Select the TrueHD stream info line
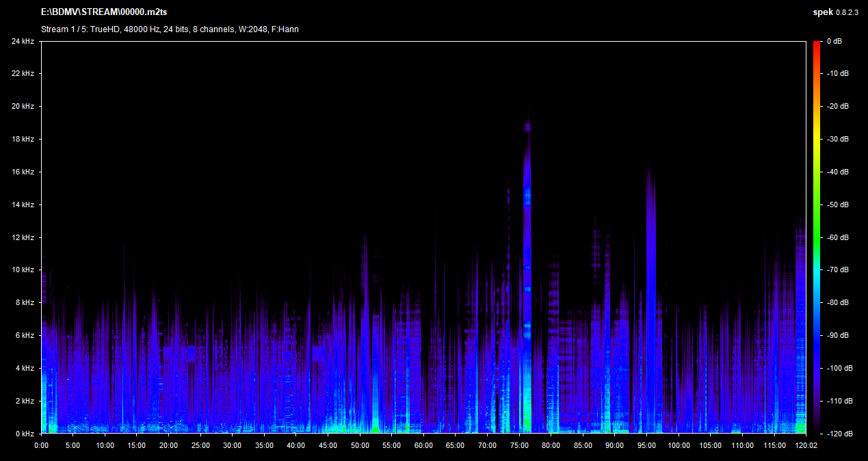Screen dimensions: 868x461 (x=170, y=29)
